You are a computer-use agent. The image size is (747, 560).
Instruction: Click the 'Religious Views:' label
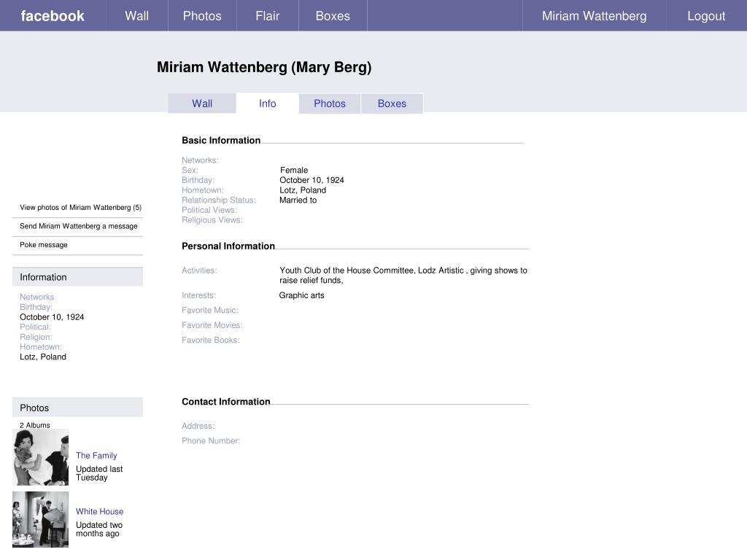point(212,220)
